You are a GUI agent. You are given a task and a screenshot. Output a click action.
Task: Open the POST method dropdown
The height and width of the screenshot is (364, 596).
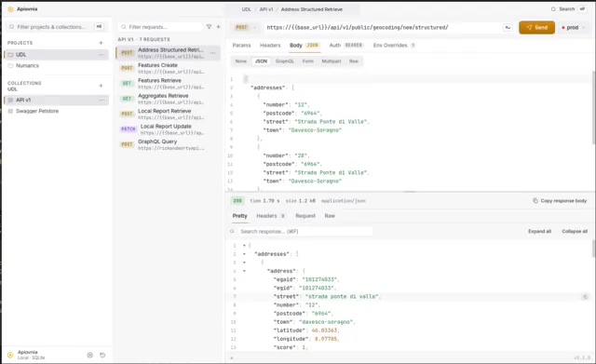pyautogui.click(x=245, y=27)
